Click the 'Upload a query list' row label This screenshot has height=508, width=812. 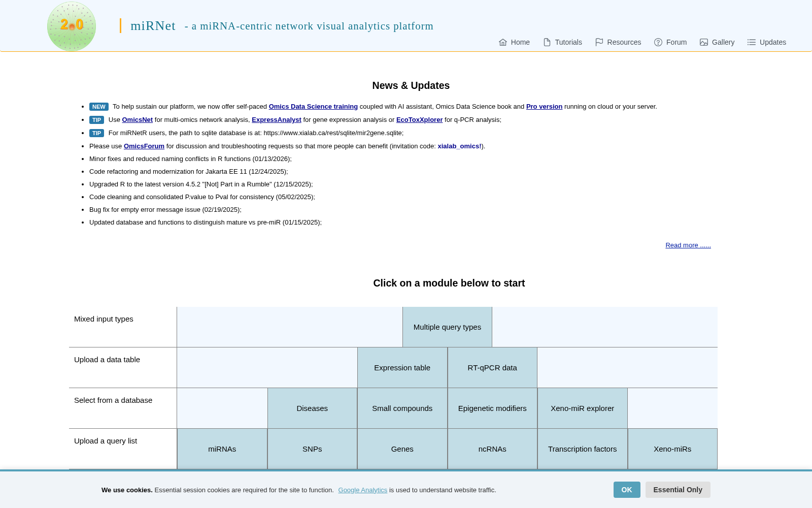pyautogui.click(x=106, y=441)
